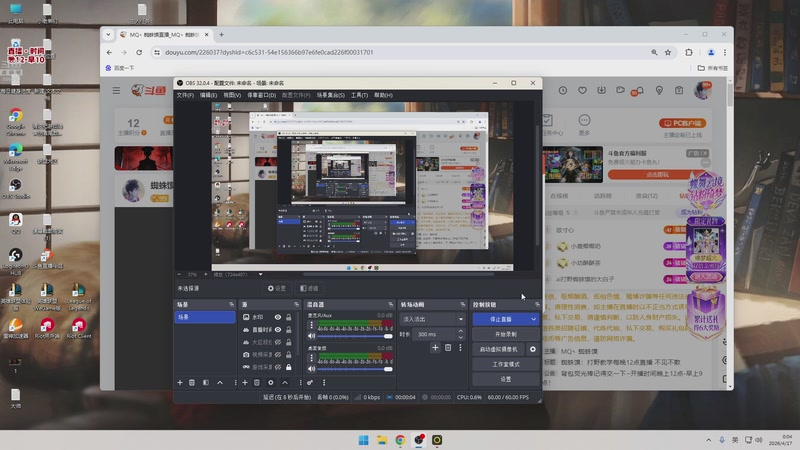Delete selected scene with Scenes panel trash icon
Viewport: 800px width, 450px height.
[x=192, y=383]
